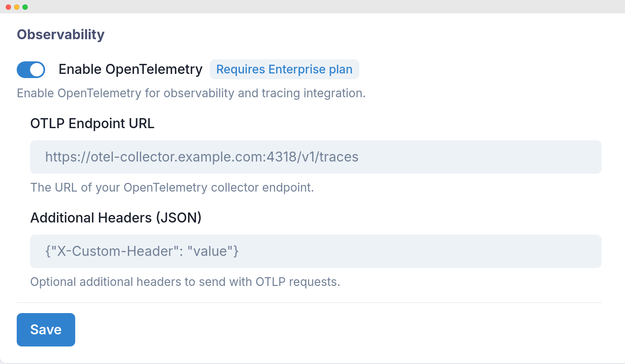This screenshot has height=364, width=625.
Task: Focus the Additional Headers JSON input
Action: click(315, 251)
